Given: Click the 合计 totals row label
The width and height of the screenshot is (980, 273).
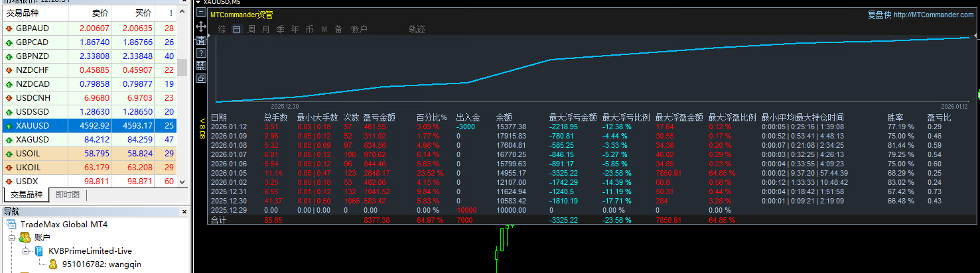Looking at the screenshot, I should click(219, 220).
